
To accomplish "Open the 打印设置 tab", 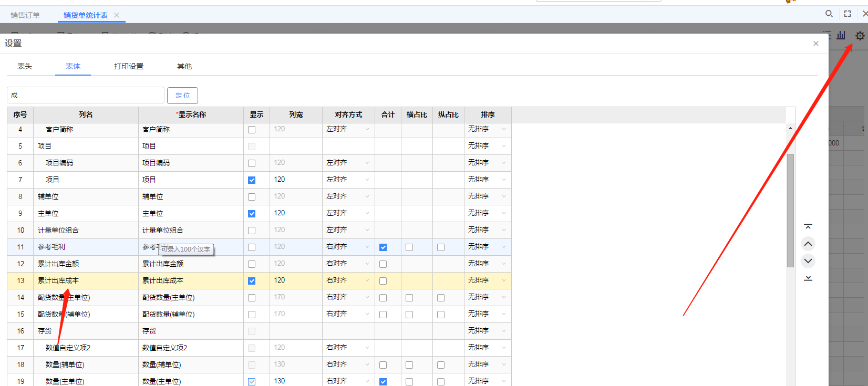I will [129, 66].
